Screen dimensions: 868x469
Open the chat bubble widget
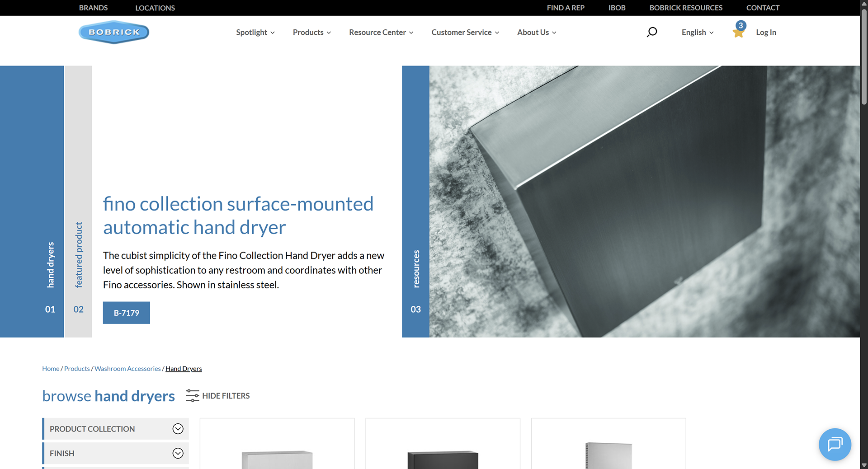click(x=835, y=444)
